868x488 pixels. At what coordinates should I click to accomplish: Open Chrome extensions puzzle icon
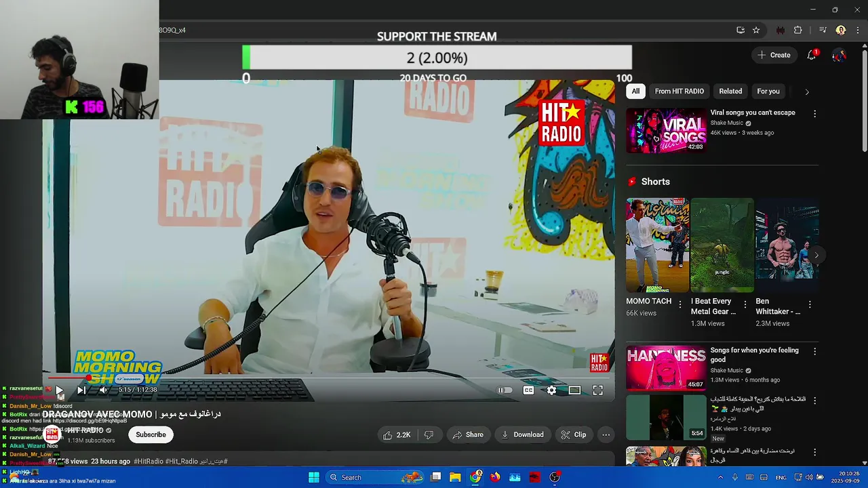click(x=798, y=30)
